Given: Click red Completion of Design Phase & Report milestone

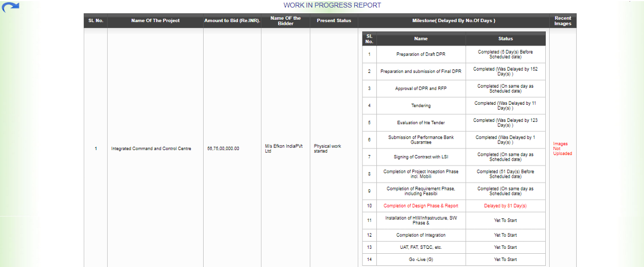Looking at the screenshot, I should point(421,206).
